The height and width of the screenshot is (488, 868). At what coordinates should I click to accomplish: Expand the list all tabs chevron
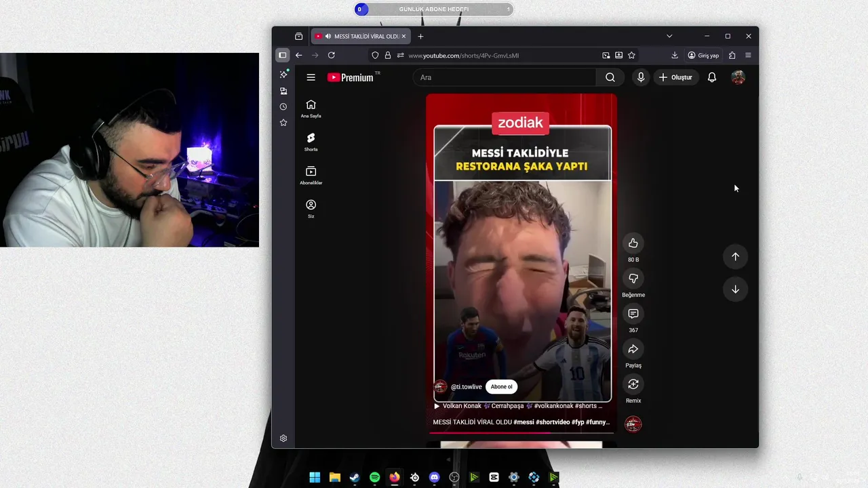[669, 36]
